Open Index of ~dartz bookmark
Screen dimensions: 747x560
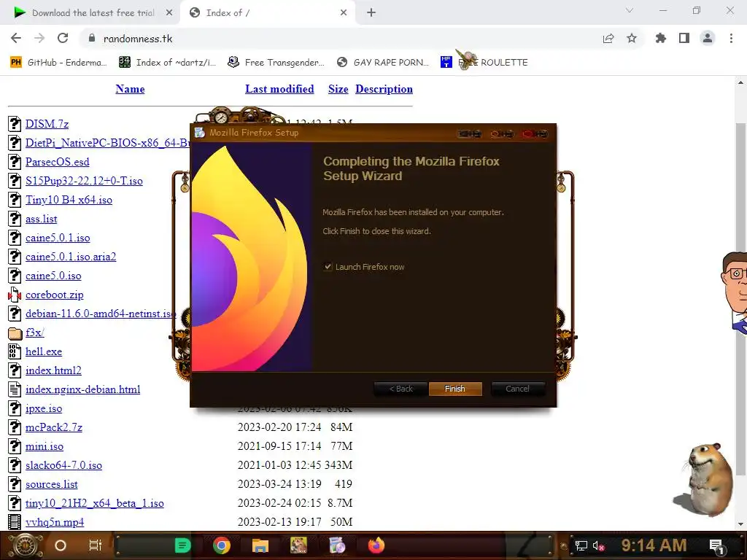point(168,63)
